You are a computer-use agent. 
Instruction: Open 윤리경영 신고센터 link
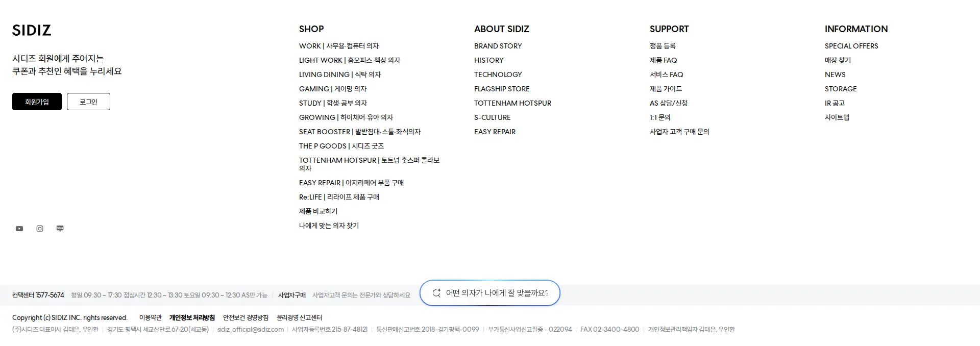click(299, 317)
